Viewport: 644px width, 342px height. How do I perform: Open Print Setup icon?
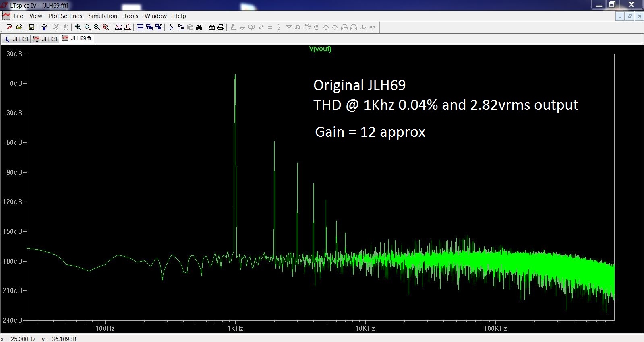pos(211,27)
